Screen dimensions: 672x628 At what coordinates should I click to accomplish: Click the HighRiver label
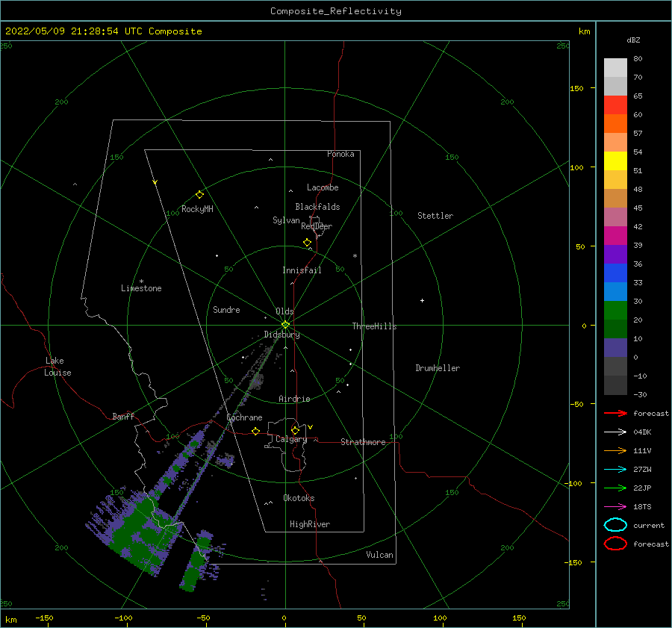click(310, 524)
